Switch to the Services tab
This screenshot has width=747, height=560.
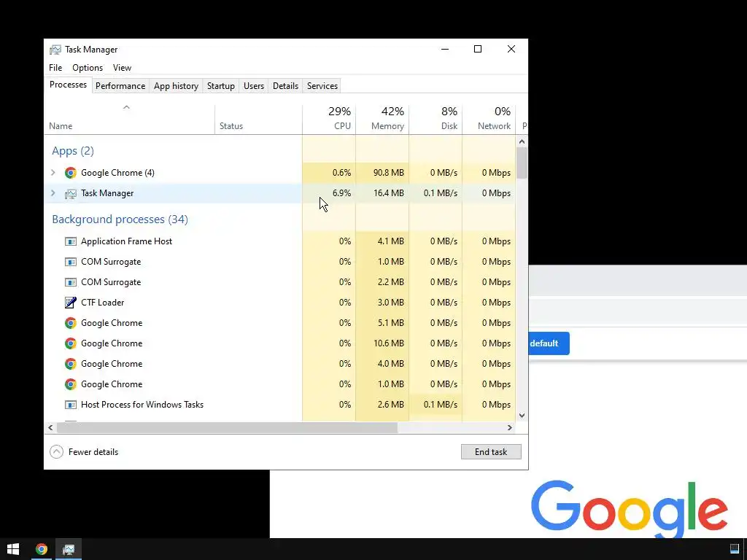coord(322,86)
